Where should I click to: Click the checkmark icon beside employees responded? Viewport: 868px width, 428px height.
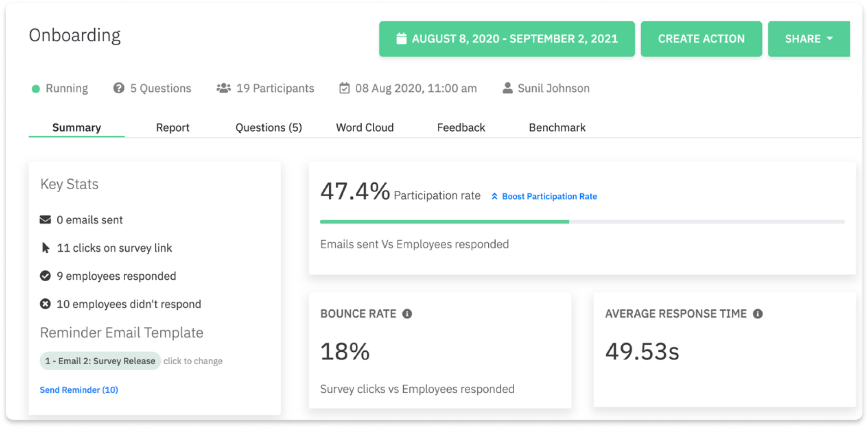pos(45,276)
